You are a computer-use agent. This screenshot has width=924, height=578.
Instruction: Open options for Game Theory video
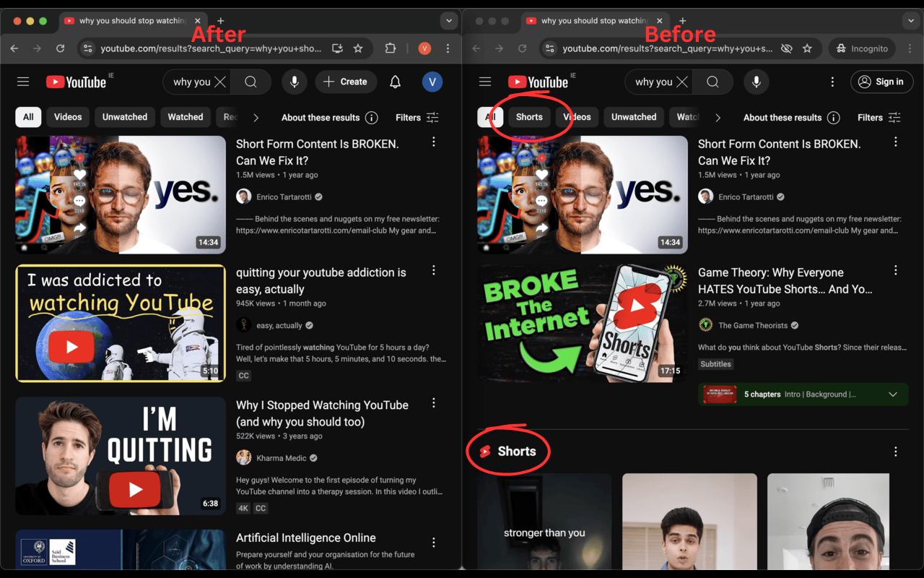(896, 270)
